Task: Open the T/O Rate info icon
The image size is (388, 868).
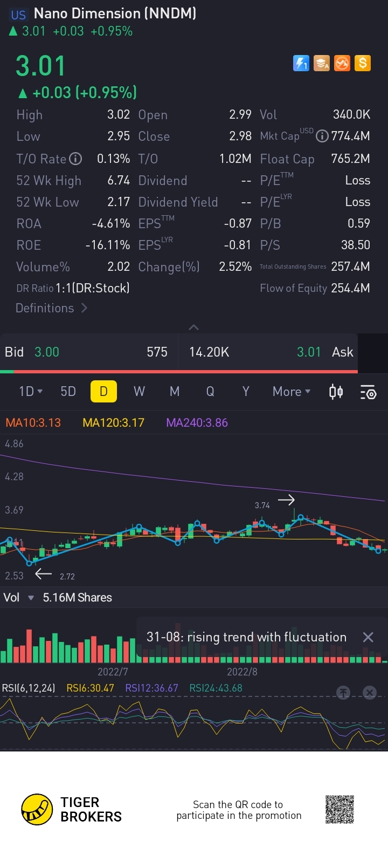Action: (76, 159)
